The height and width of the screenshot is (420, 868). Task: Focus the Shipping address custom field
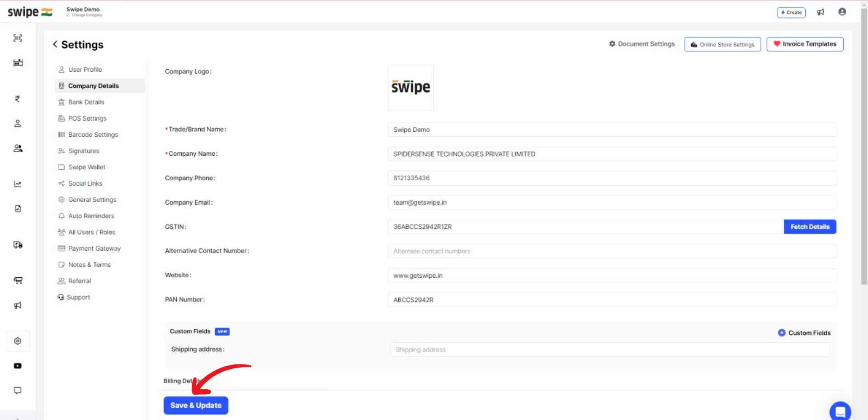coord(610,350)
